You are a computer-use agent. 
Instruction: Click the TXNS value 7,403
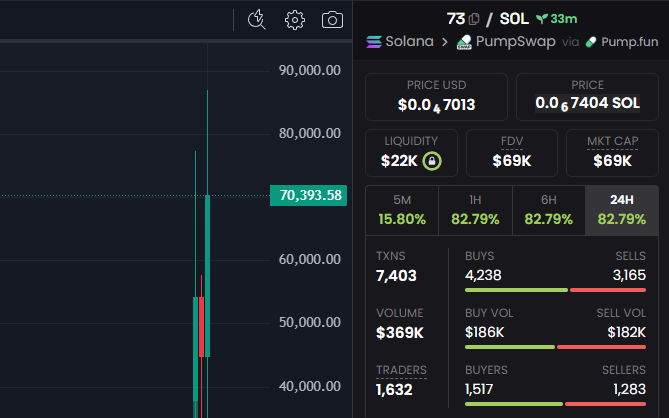[396, 276]
